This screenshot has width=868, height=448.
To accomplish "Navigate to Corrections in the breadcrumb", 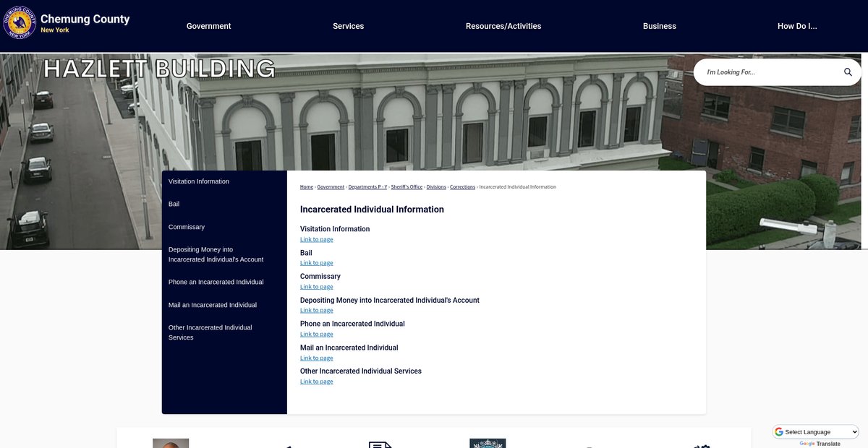I will [x=462, y=187].
